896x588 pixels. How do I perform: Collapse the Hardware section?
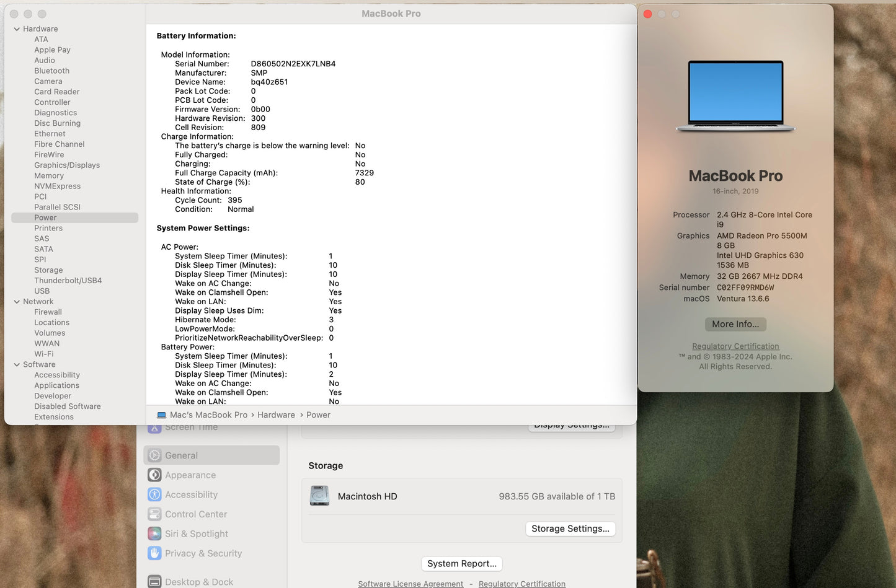point(17,29)
